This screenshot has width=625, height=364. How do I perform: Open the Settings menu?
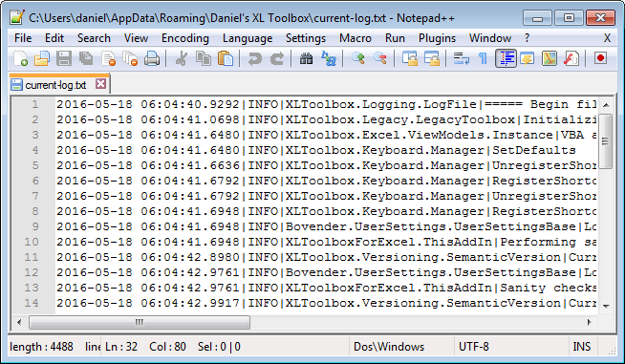click(306, 38)
